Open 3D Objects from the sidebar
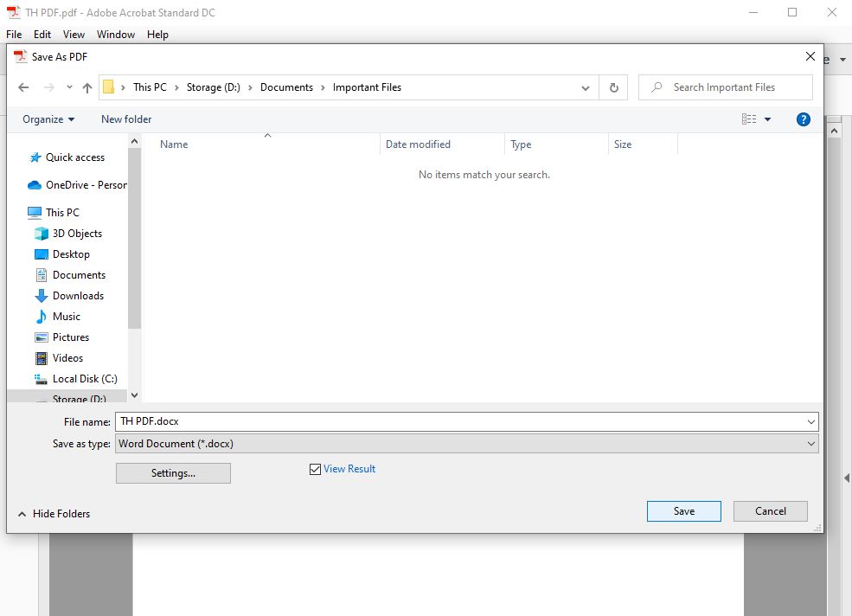This screenshot has width=852, height=616. (x=77, y=233)
